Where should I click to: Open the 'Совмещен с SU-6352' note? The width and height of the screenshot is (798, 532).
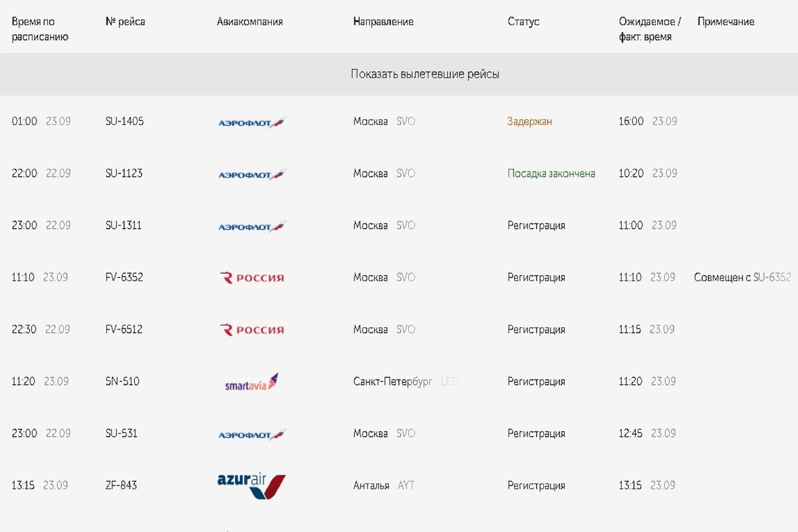coord(743,277)
